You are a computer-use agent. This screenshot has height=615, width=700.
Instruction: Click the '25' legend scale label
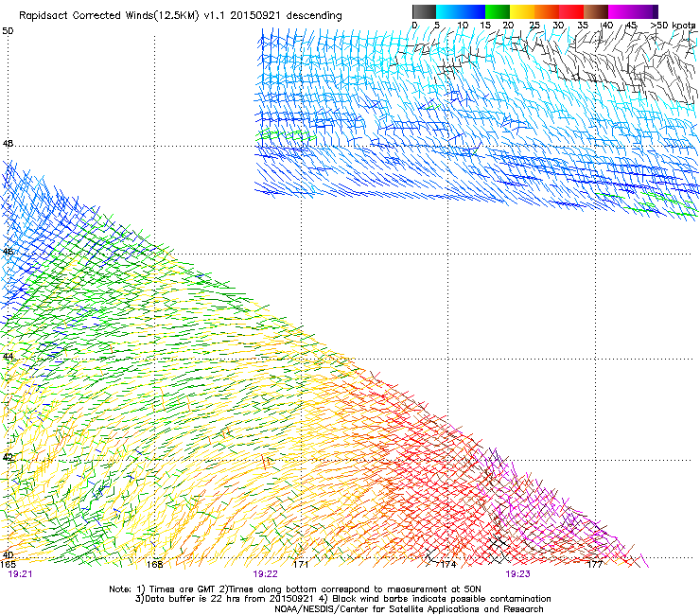click(x=534, y=26)
